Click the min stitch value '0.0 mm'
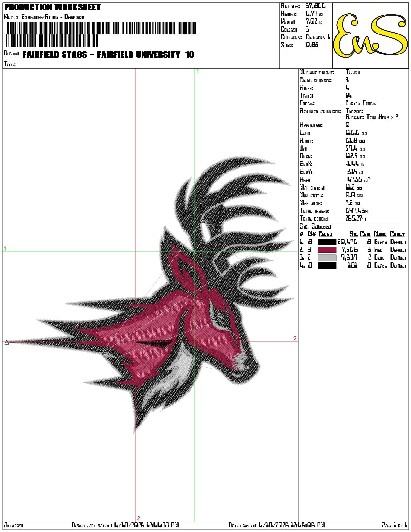The image size is (411, 532). coord(354,195)
